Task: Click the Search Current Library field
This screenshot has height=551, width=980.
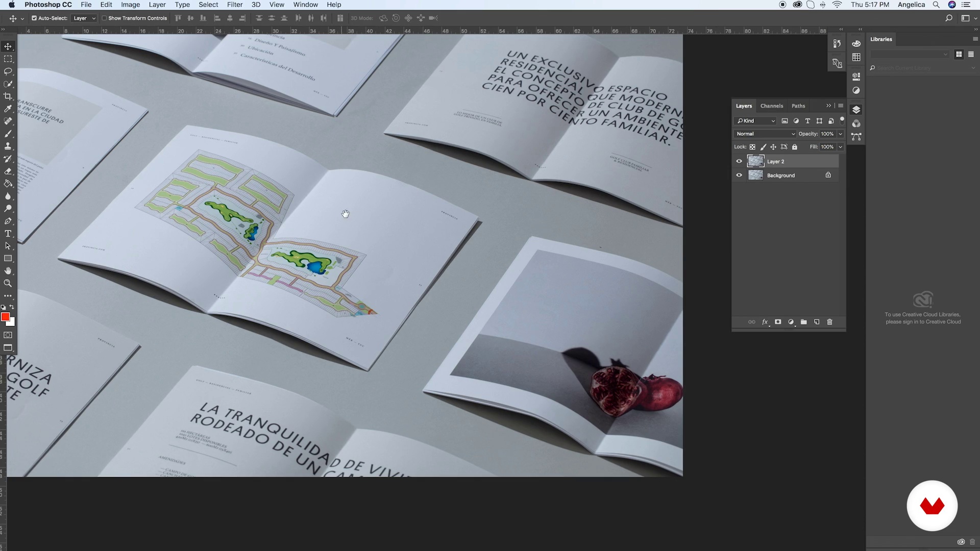Action: coord(923,68)
